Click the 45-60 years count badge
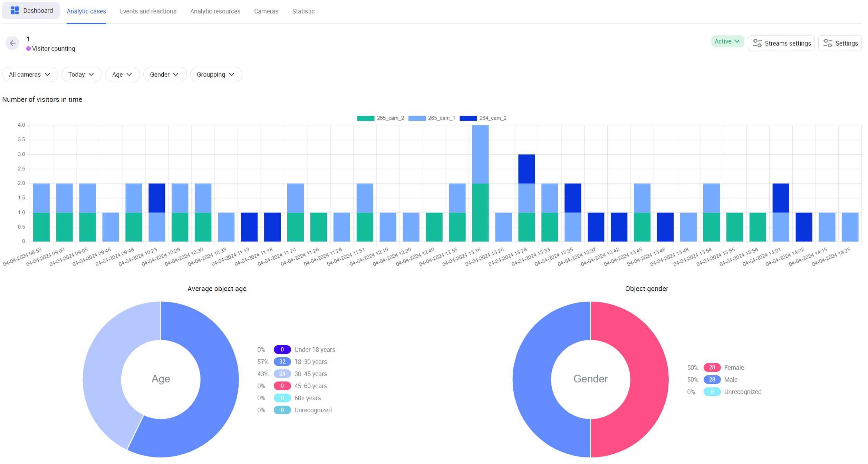Image resolution: width=868 pixels, height=464 pixels. 282,386
